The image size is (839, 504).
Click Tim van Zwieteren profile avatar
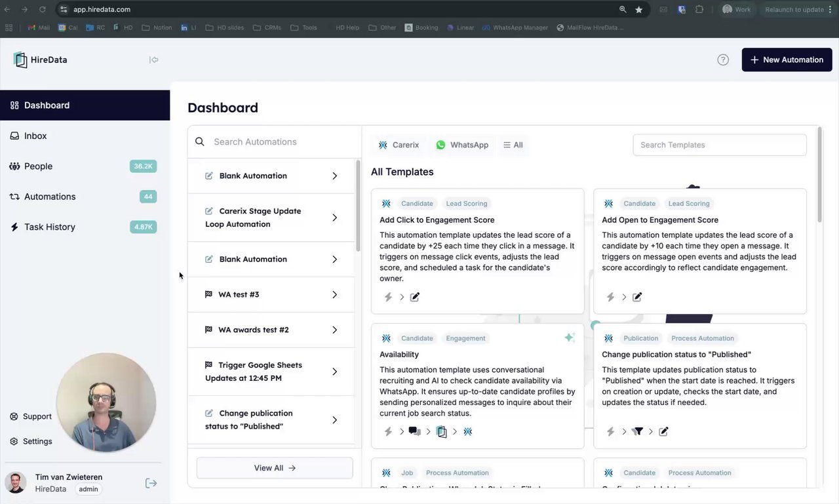pyautogui.click(x=15, y=483)
